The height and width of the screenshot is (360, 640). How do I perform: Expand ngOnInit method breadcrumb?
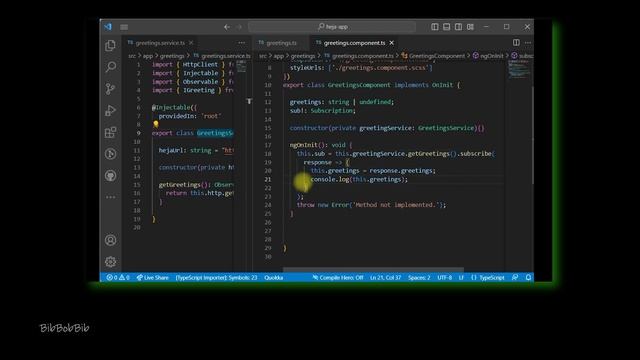tap(488, 56)
